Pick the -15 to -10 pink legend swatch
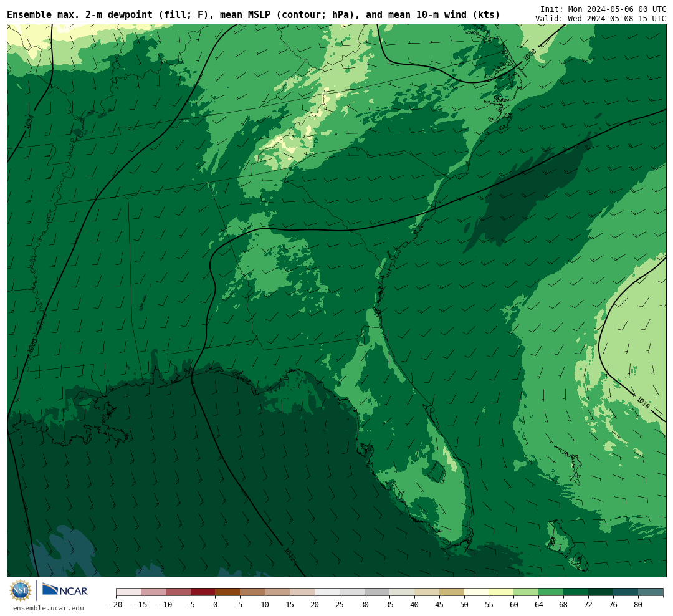673x616 pixels. tap(153, 592)
